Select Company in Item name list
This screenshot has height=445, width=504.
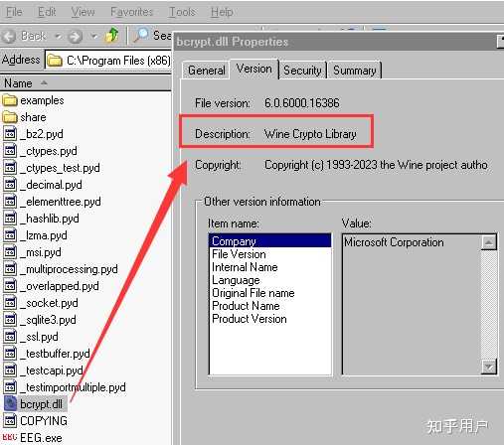click(270, 241)
